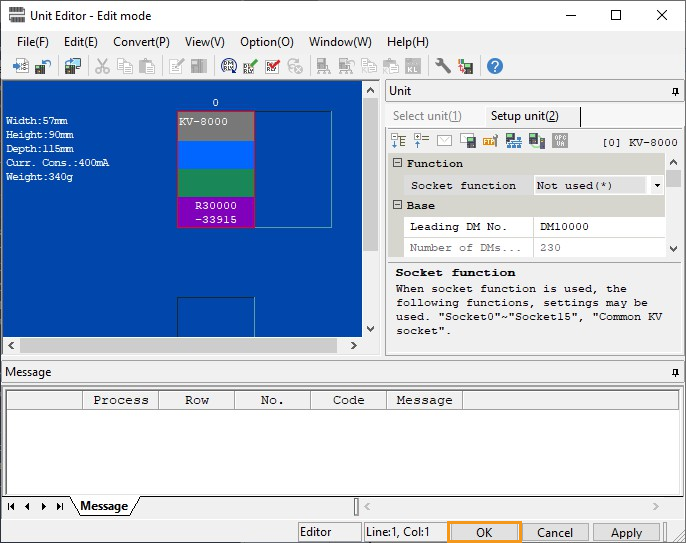Image resolution: width=686 pixels, height=543 pixels.
Task: Click the Apply button
Action: (626, 533)
